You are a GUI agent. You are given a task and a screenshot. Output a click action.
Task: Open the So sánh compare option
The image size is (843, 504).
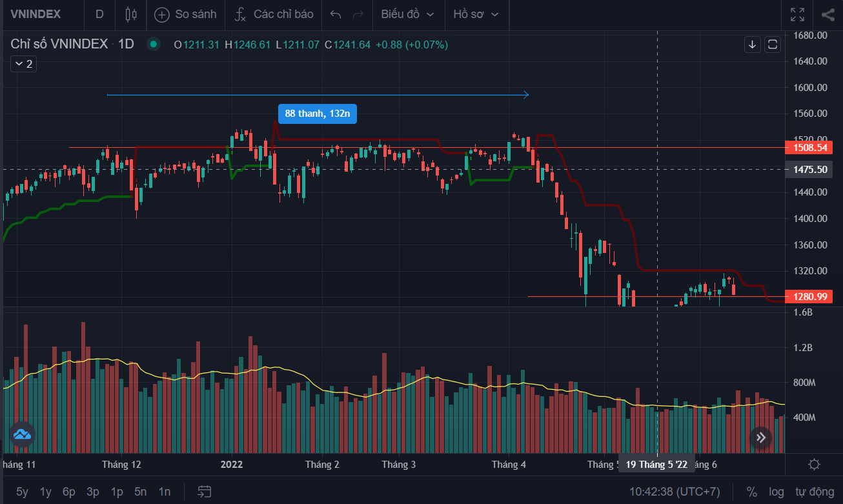pyautogui.click(x=186, y=14)
